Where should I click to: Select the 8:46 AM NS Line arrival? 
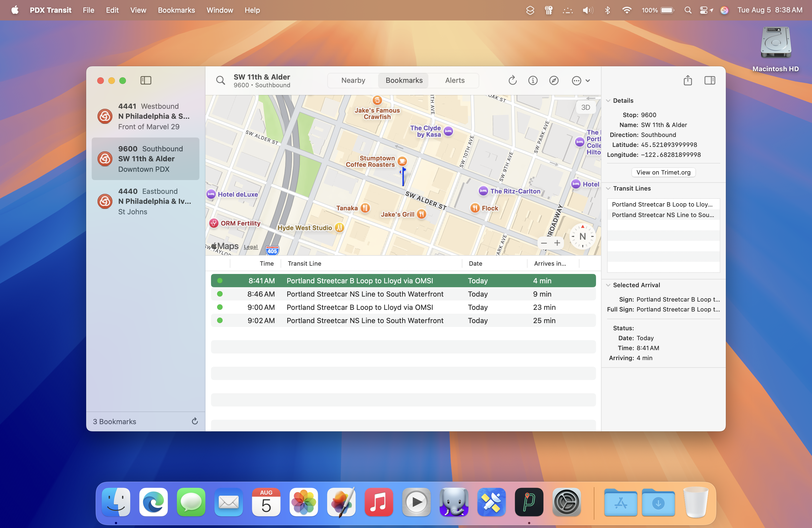coord(403,294)
